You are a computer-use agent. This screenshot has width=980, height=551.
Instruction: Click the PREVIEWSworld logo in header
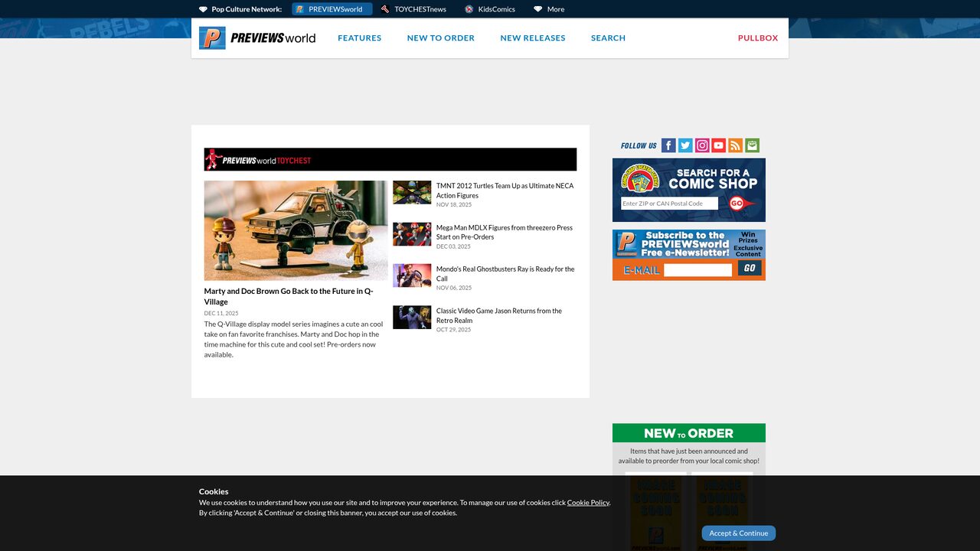coord(257,37)
